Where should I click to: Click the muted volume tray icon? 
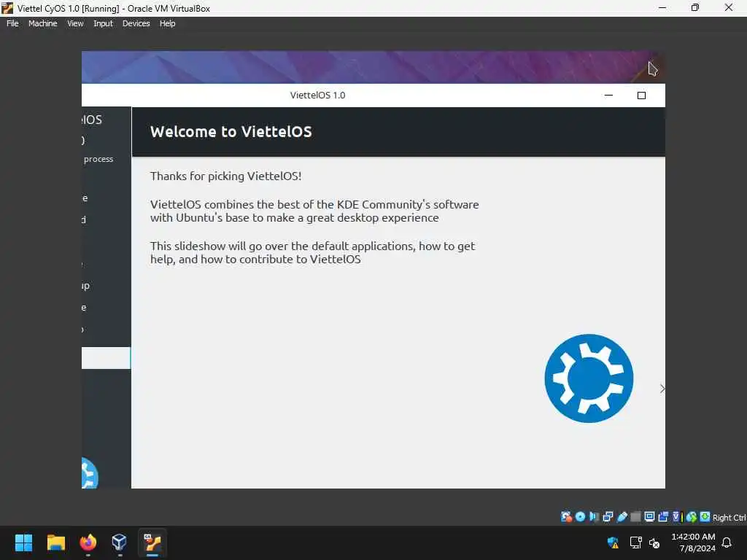654,542
